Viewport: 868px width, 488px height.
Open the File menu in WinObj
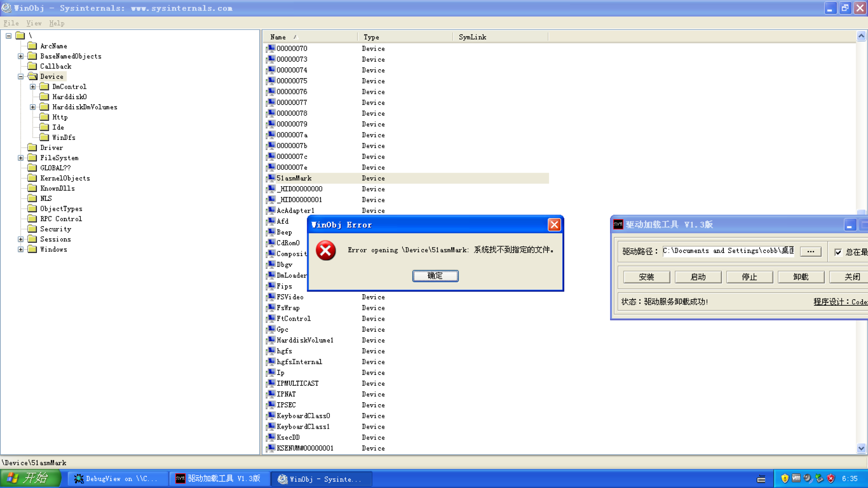[x=10, y=23]
